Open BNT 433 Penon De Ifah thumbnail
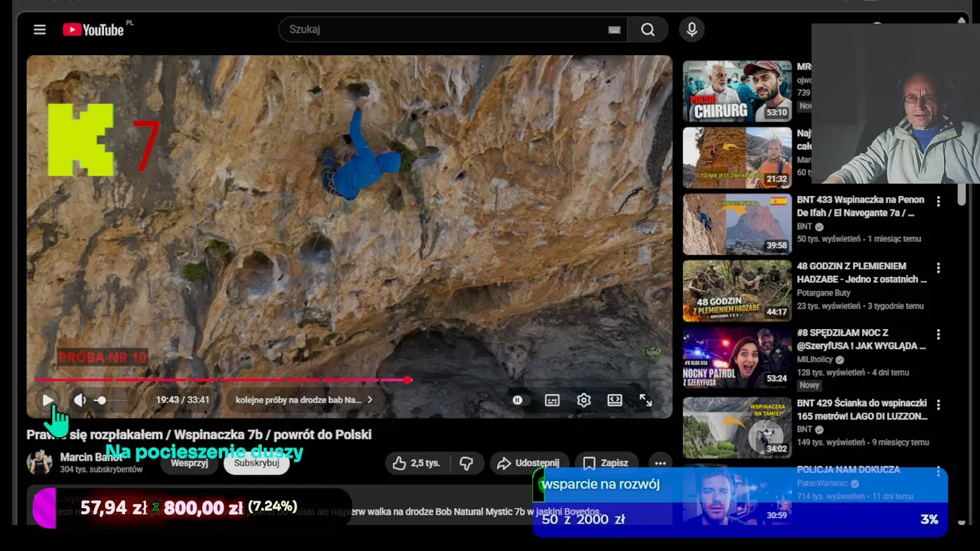The width and height of the screenshot is (980, 551). 737,223
